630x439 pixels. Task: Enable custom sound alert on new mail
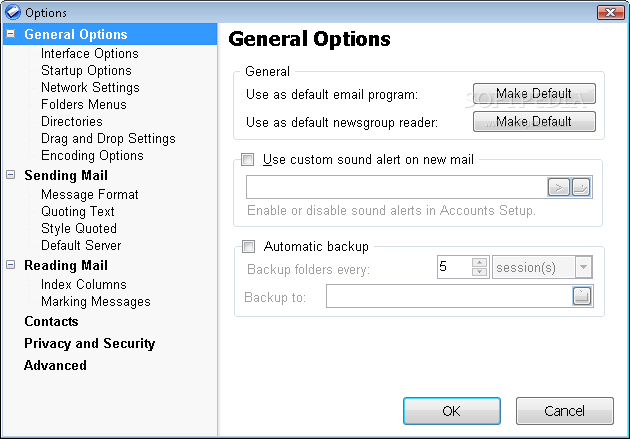click(x=249, y=159)
